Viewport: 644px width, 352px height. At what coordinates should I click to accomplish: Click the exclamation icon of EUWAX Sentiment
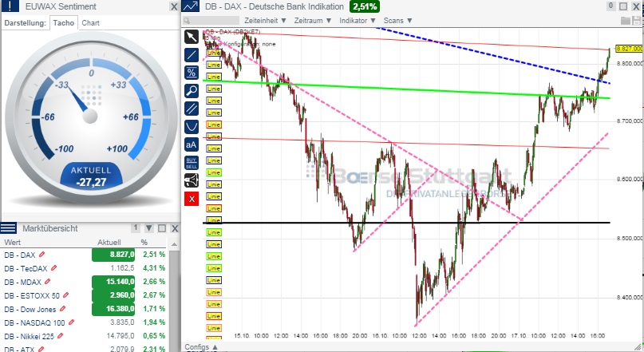(x=10, y=6)
